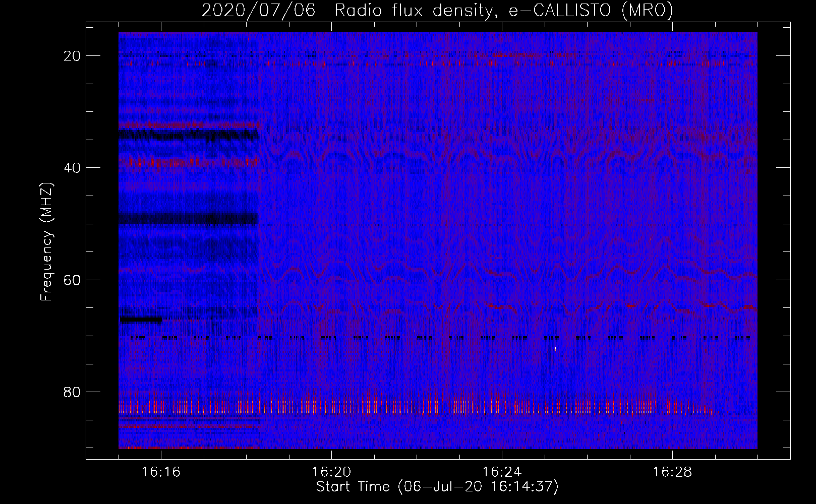
Task: Click the '40' frequency tick label
Action: point(73,168)
